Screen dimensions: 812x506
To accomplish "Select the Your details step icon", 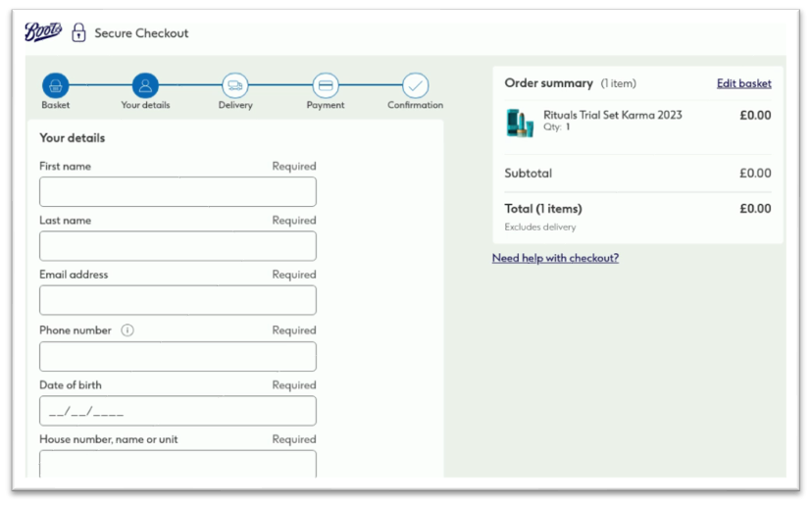I will pos(145,85).
